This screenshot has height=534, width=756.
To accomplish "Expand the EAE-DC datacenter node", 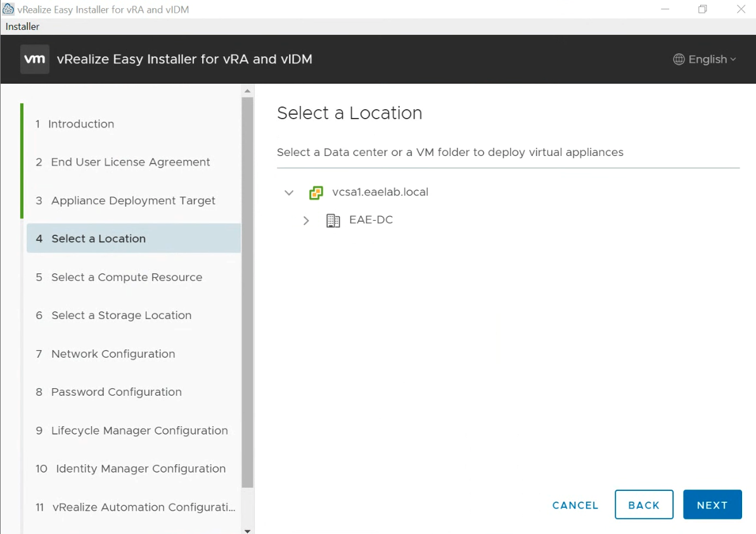I will pos(306,220).
